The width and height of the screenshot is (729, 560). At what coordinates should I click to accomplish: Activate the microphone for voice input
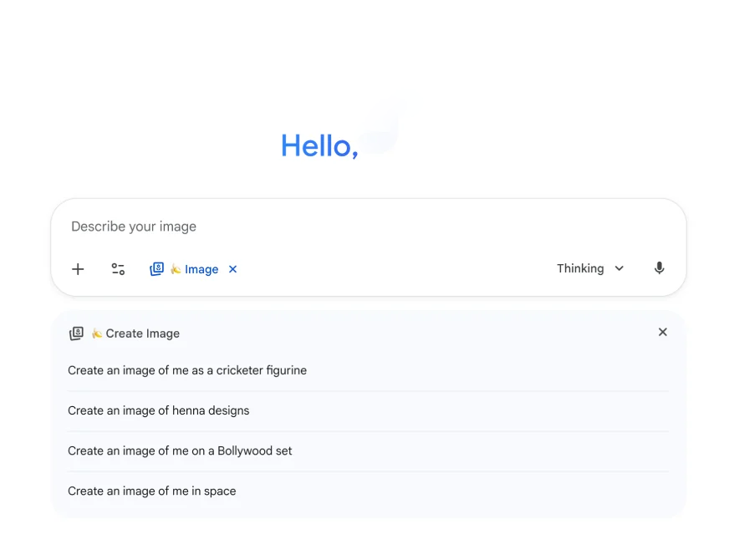tap(659, 268)
